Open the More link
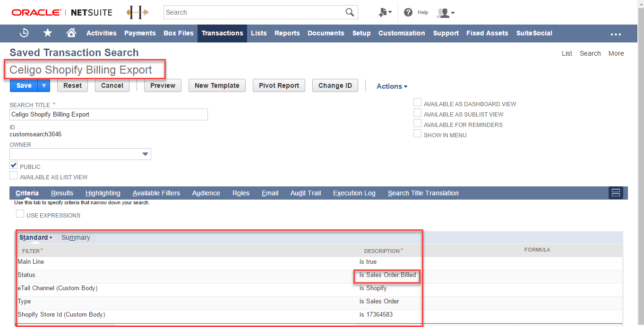This screenshot has height=327, width=644. (616, 53)
